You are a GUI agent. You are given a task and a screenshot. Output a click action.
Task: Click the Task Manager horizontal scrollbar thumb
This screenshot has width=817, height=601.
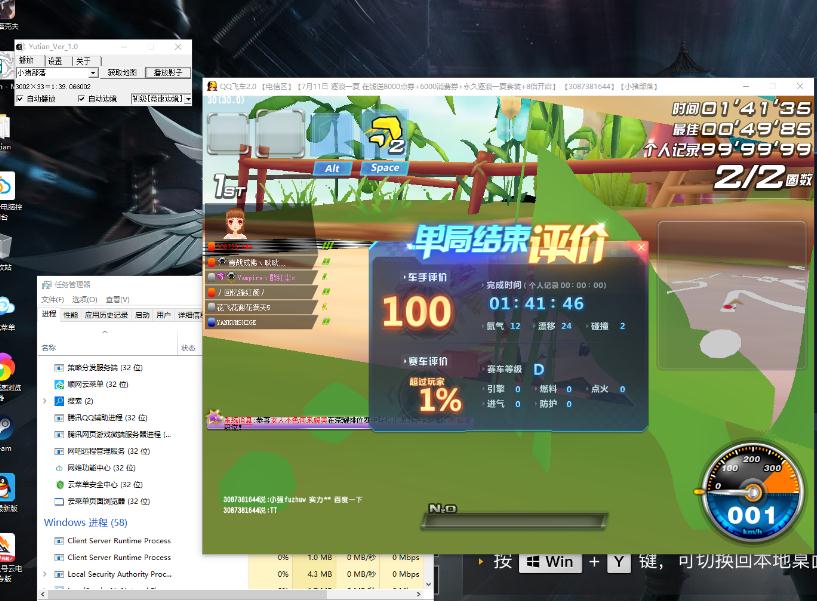pyautogui.click(x=188, y=594)
